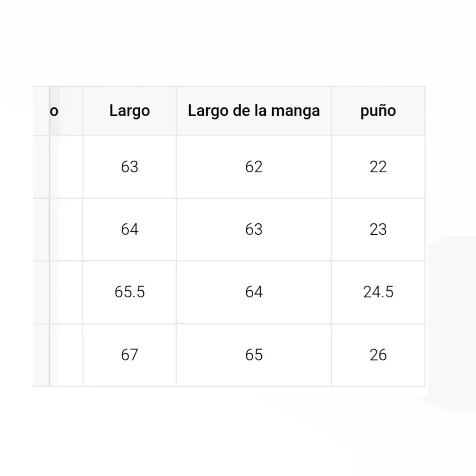
Task: Click blank cell left of Largo 65.5
Action: [x=66, y=292]
